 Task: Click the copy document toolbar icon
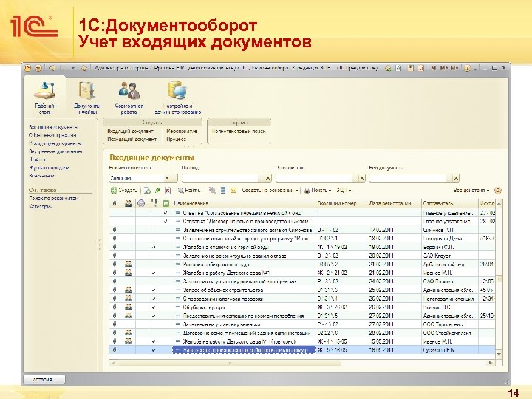(147, 191)
